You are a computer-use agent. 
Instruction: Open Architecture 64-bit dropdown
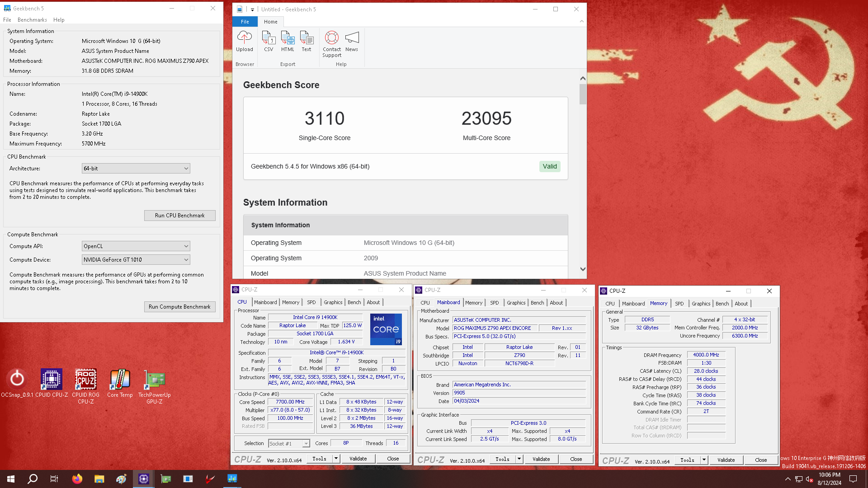(136, 169)
